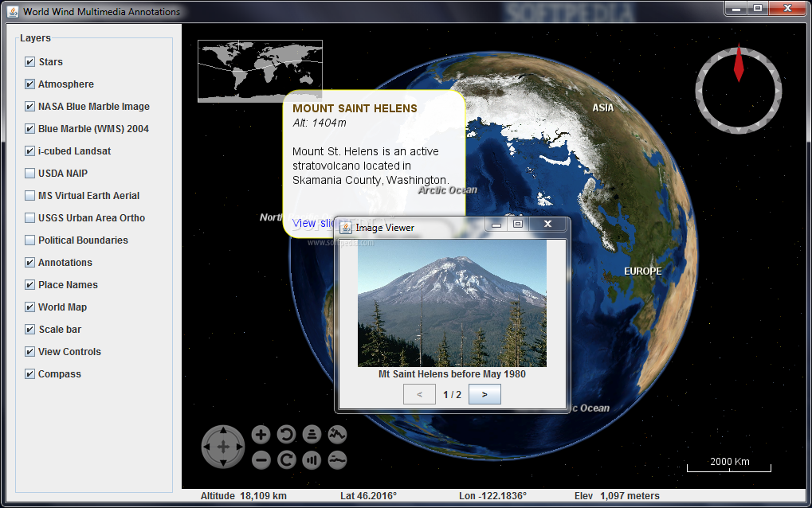Viewport: 812px width, 508px height.
Task: Click the 'Altitude 18,109 km' status entry
Action: pos(243,495)
